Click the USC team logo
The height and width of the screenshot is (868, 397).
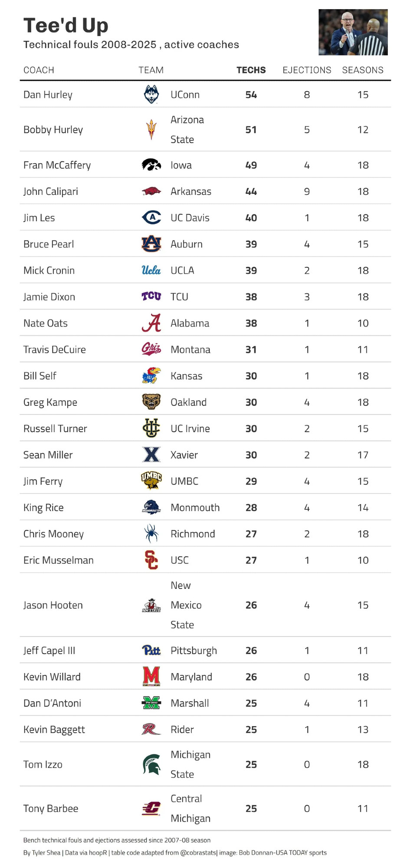pyautogui.click(x=151, y=560)
